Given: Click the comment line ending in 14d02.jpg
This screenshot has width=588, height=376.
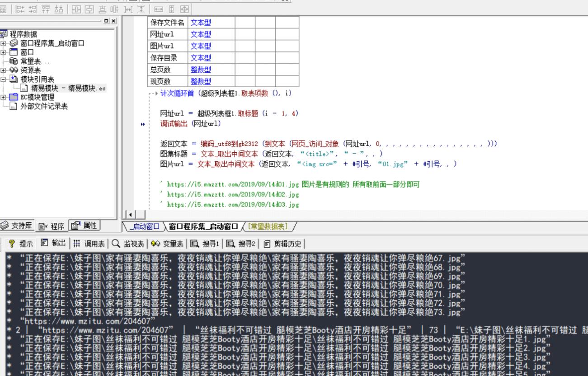Looking at the screenshot, I should tap(230, 194).
